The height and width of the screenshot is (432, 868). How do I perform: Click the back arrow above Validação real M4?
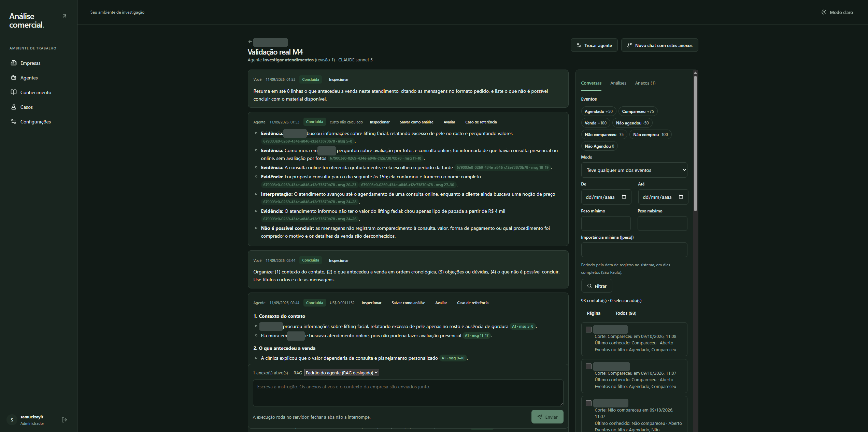coord(250,42)
